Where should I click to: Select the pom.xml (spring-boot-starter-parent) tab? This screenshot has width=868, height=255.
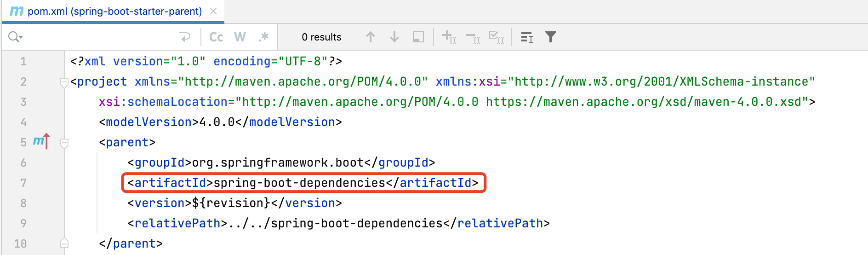click(113, 11)
